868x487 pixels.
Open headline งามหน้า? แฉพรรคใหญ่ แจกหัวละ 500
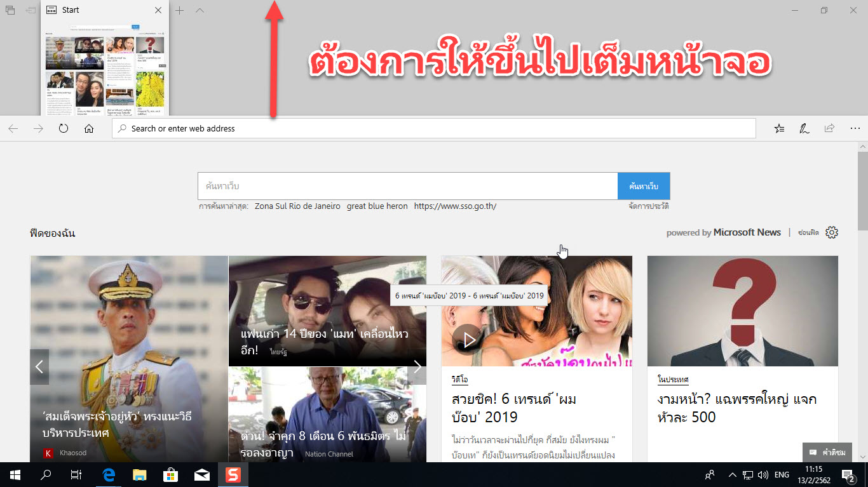click(737, 408)
